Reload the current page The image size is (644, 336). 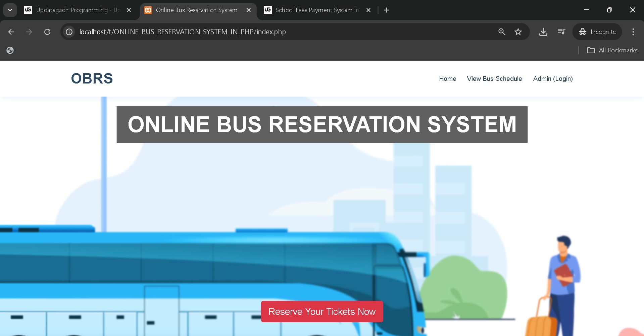point(47,32)
